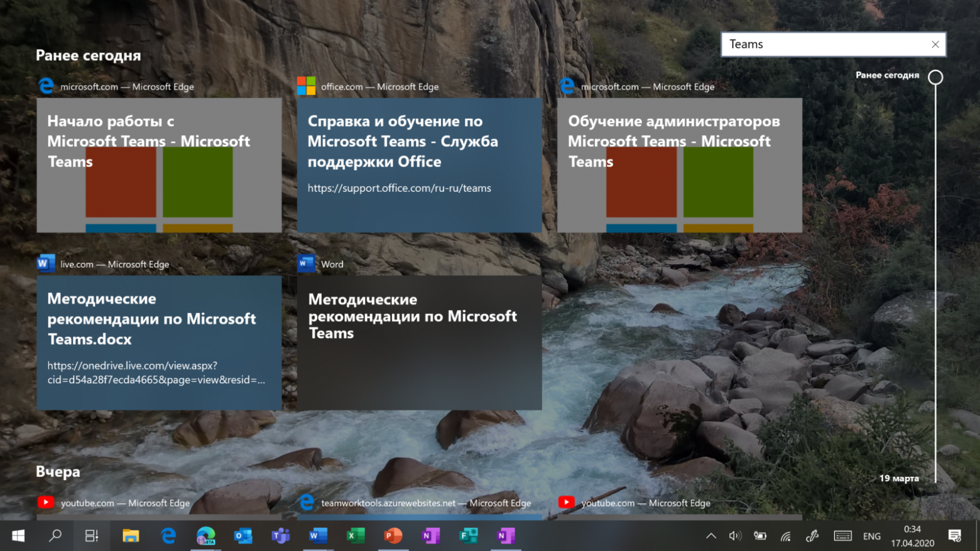
Task: Open the touch keyboard from tray
Action: click(x=842, y=536)
